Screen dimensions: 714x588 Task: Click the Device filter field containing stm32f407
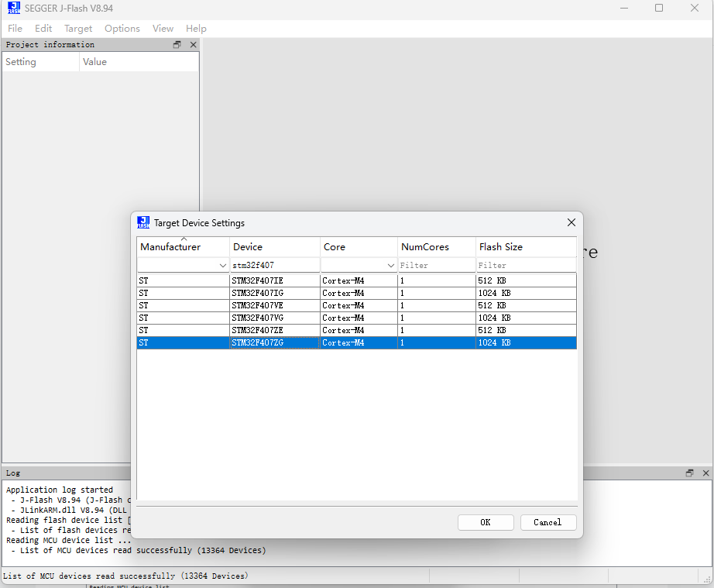(x=275, y=265)
